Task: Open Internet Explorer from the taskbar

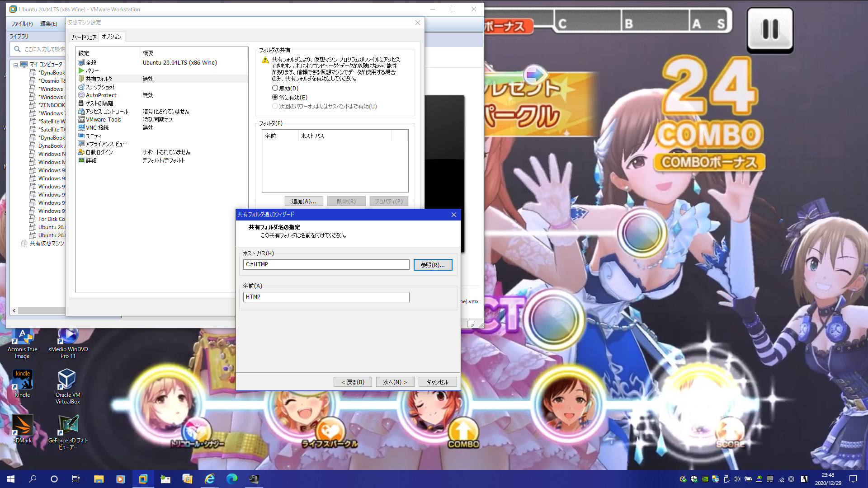Action: tap(209, 479)
